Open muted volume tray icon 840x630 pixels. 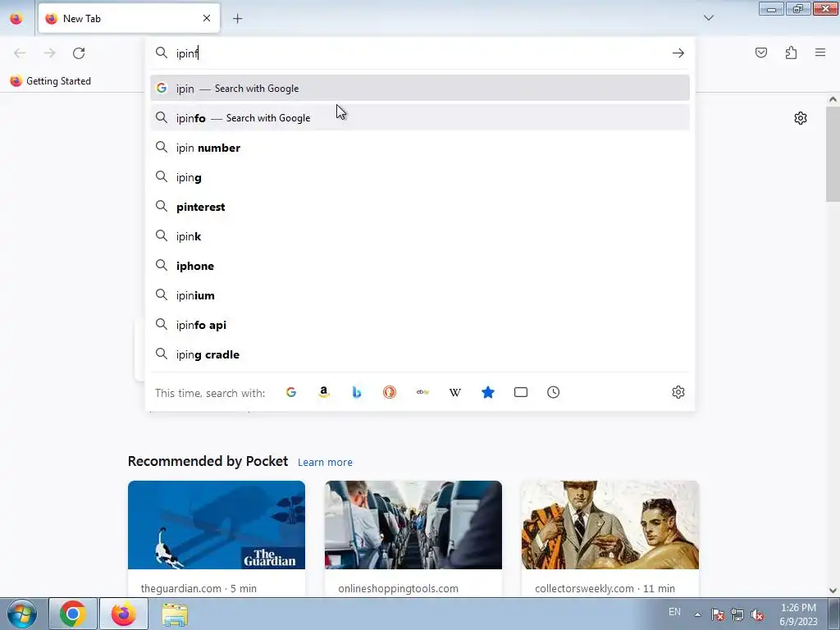[757, 614]
